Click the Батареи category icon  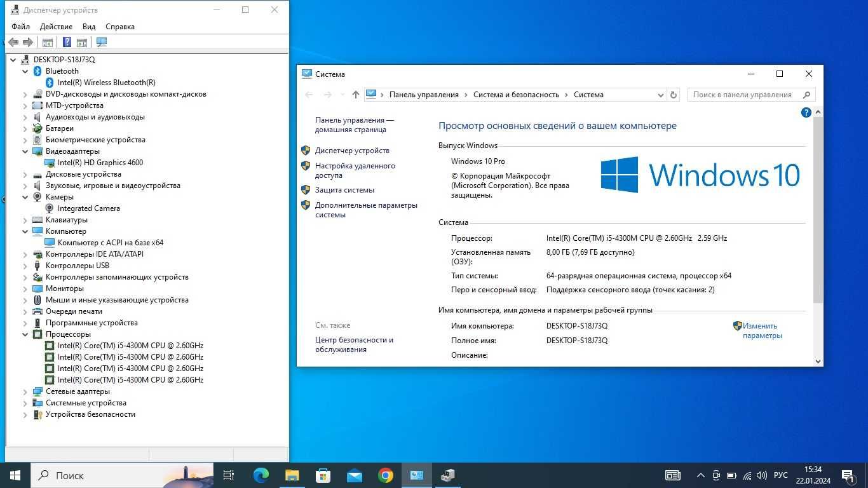tap(37, 128)
